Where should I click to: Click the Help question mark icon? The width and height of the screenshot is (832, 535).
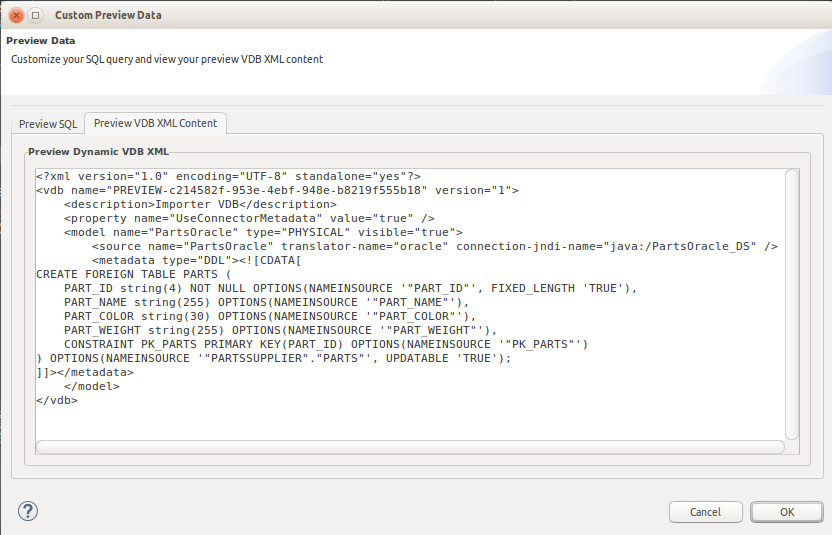(27, 512)
